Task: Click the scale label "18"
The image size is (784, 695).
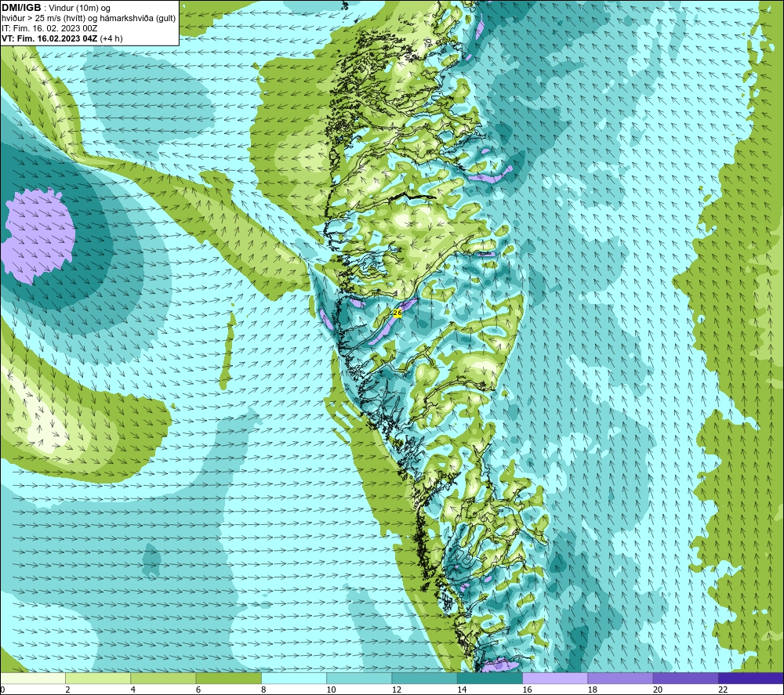Action: click(x=593, y=690)
